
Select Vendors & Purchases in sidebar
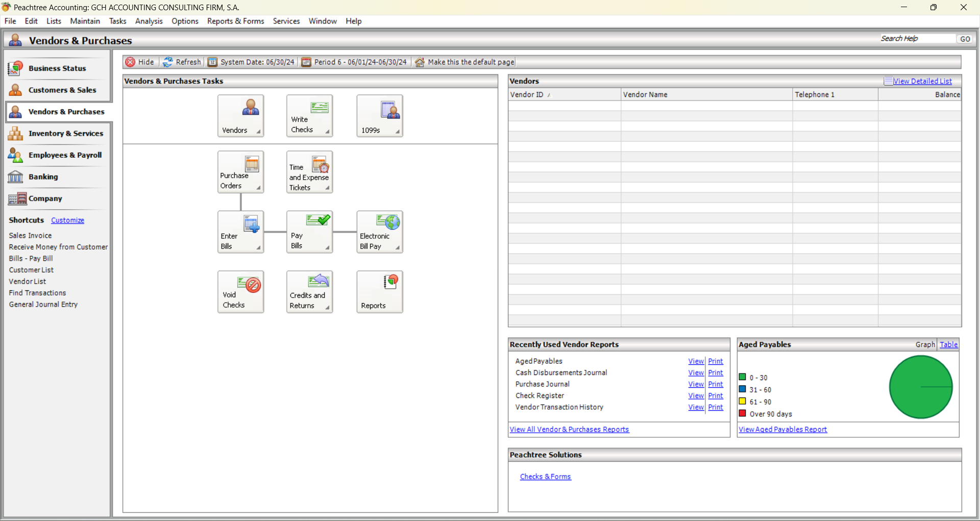click(x=58, y=112)
